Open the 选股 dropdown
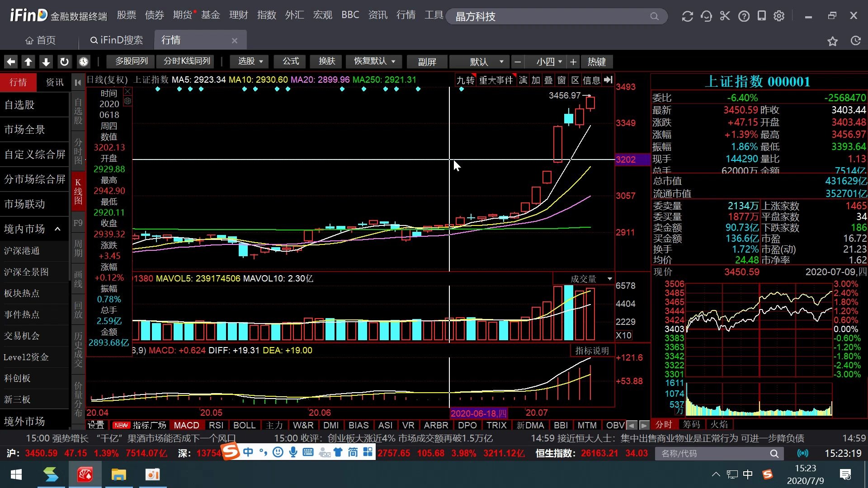The height and width of the screenshot is (488, 868). click(250, 61)
